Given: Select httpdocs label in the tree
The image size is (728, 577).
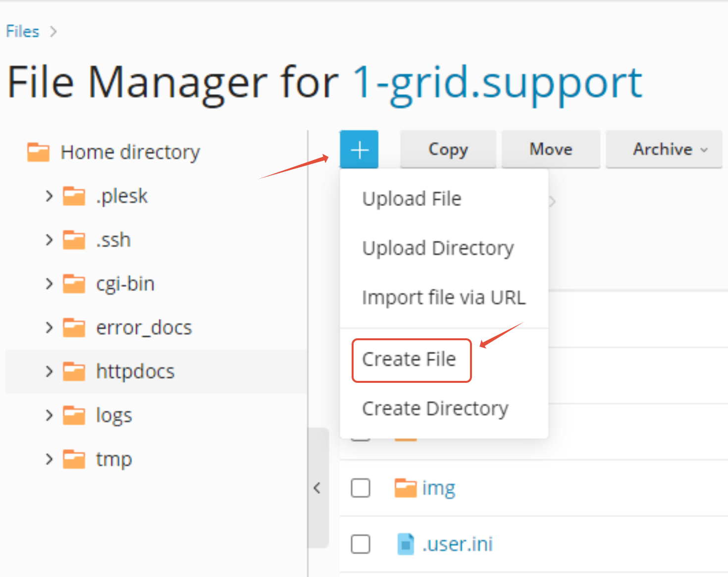Looking at the screenshot, I should pyautogui.click(x=135, y=372).
